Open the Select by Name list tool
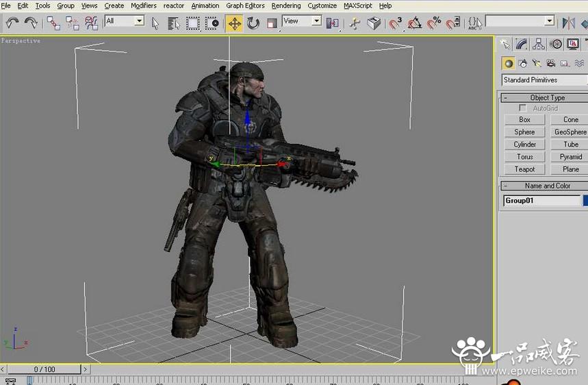588x385 pixels. [x=173, y=24]
